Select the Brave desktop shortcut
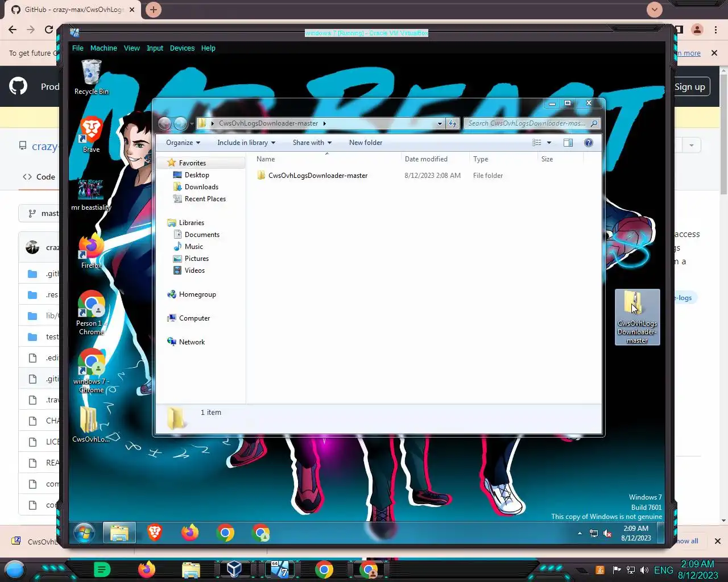This screenshot has height=582, width=728. 91,134
